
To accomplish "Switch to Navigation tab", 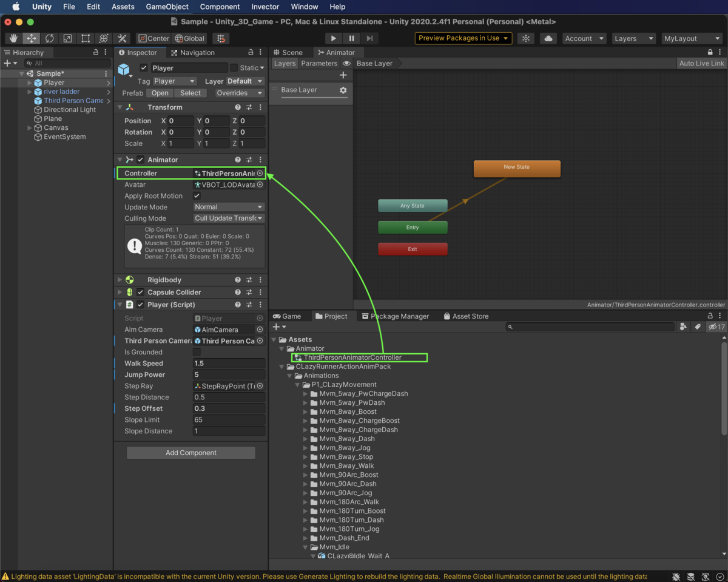I will [x=192, y=52].
